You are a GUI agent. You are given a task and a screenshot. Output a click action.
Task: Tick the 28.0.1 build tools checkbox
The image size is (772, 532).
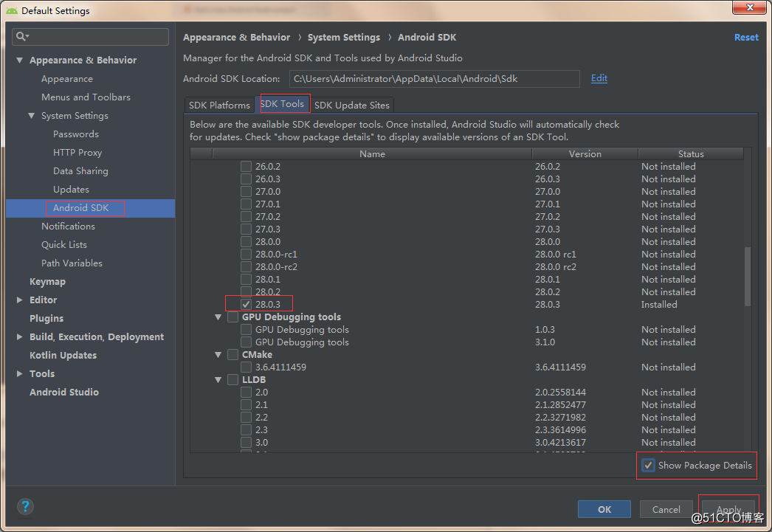(x=247, y=279)
